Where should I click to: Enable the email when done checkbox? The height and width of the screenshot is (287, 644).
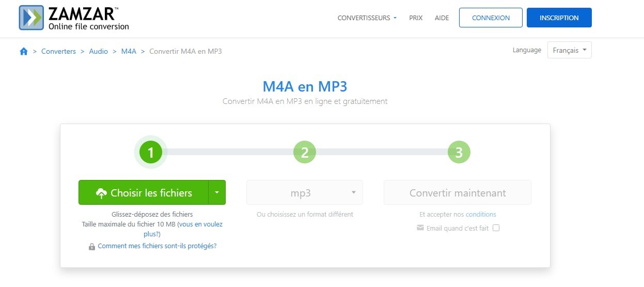click(x=496, y=228)
